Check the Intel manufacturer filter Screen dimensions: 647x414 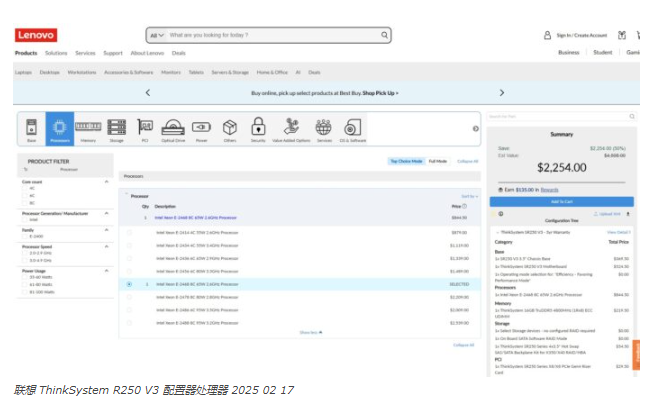pos(25,220)
